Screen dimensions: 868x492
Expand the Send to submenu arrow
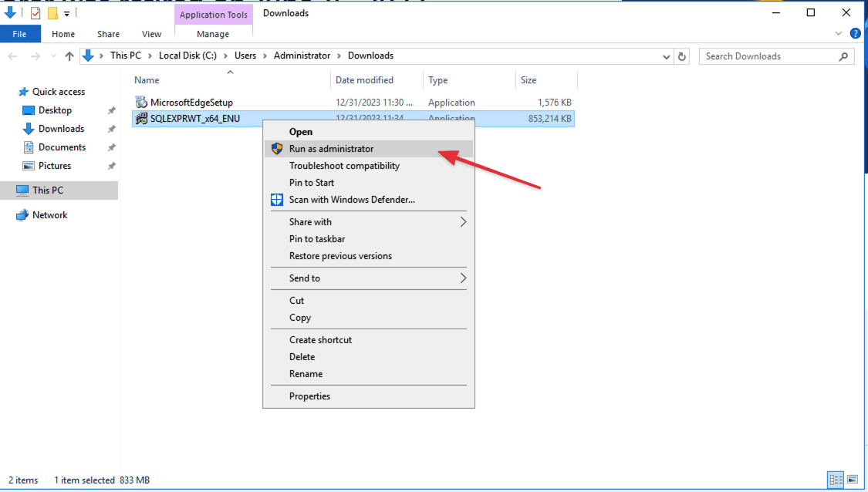click(463, 278)
